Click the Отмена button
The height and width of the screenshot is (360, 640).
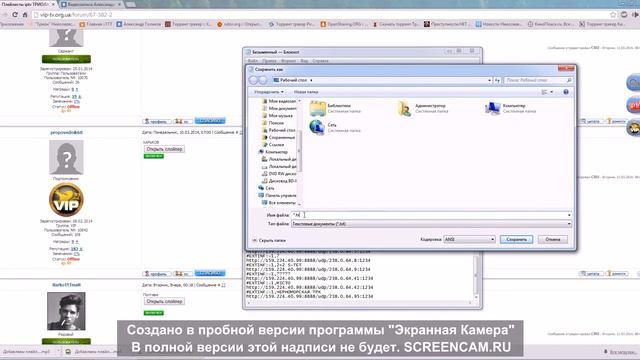(x=553, y=240)
